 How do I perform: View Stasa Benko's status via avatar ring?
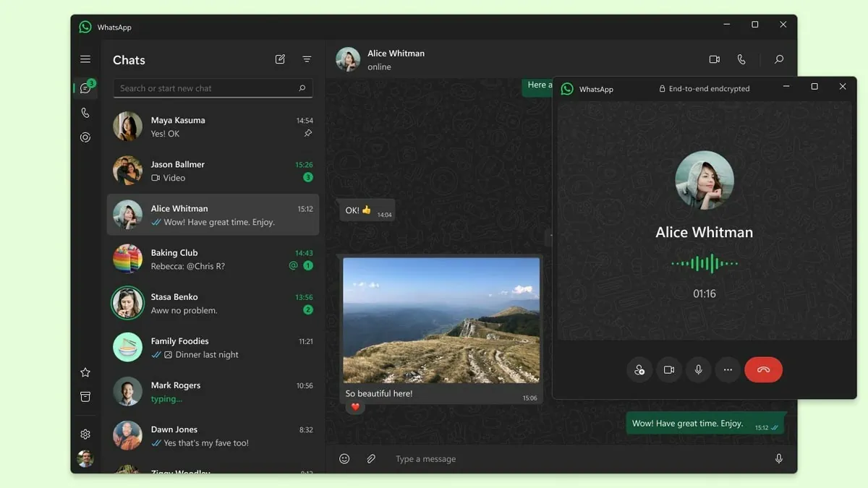(x=127, y=303)
